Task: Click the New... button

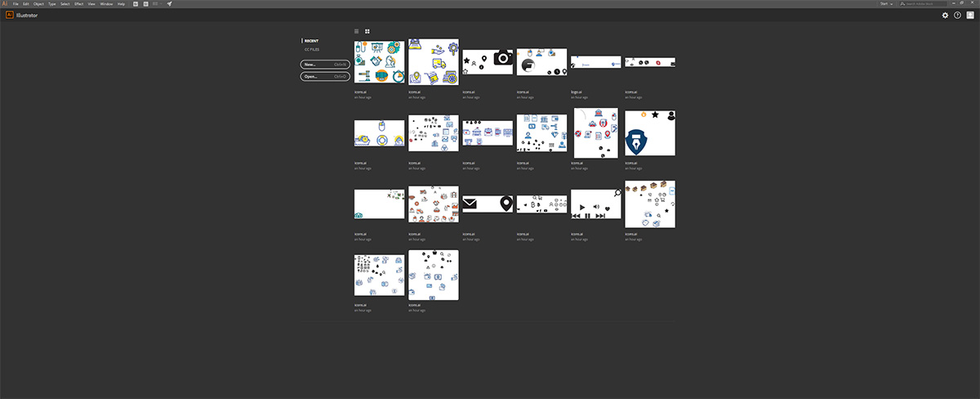Action: point(325,64)
